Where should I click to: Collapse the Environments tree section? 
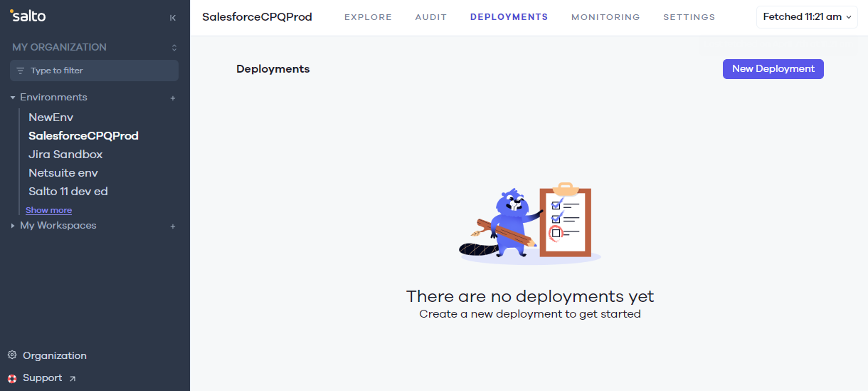click(x=13, y=98)
